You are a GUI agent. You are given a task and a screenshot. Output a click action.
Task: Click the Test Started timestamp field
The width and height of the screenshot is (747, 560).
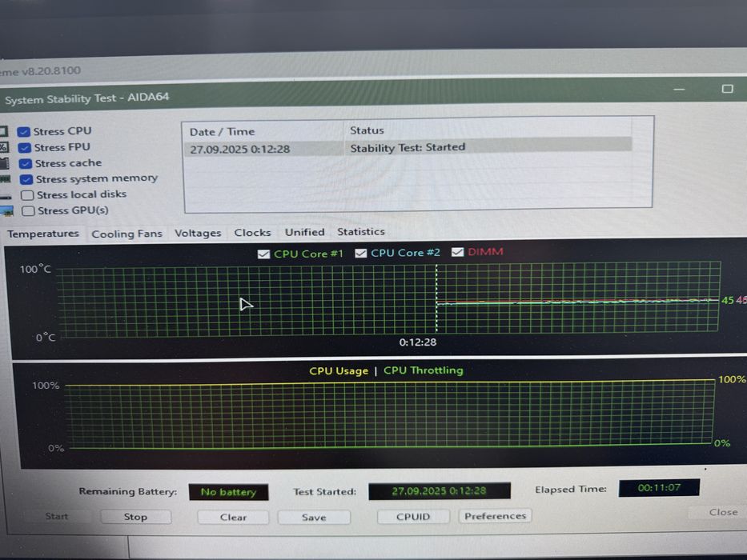(x=440, y=491)
